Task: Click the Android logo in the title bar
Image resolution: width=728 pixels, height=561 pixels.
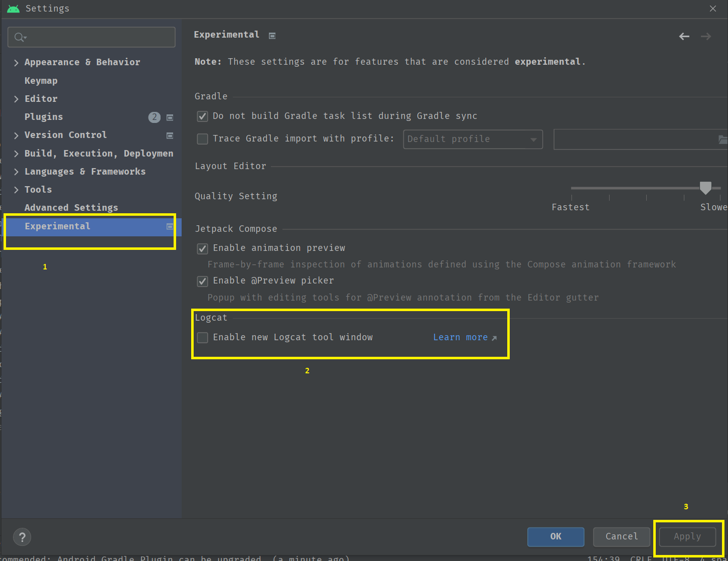Action: (x=14, y=9)
